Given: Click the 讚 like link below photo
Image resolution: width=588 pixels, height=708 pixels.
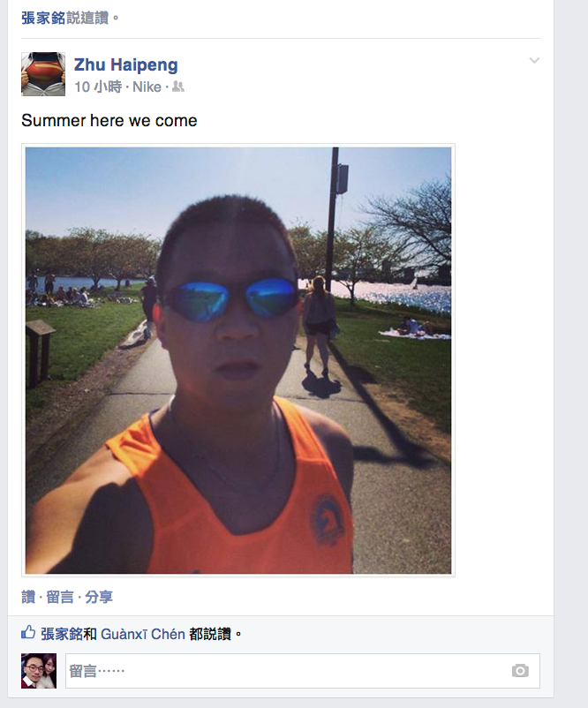Looking at the screenshot, I should coord(28,597).
